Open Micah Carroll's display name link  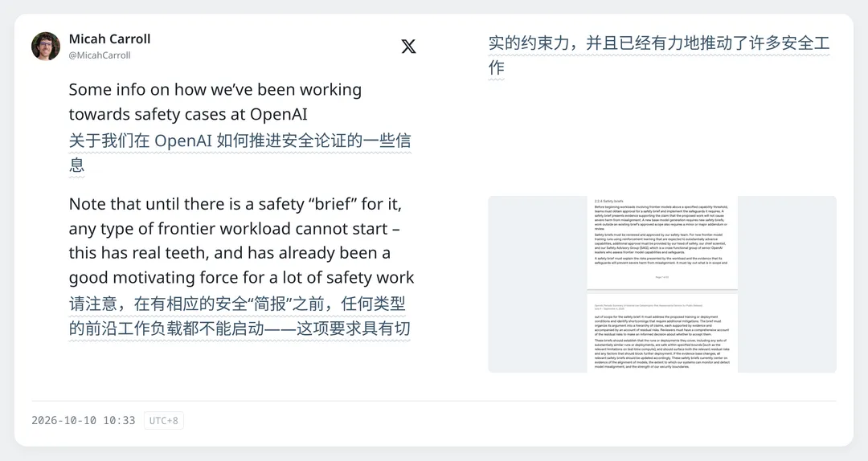tap(109, 39)
